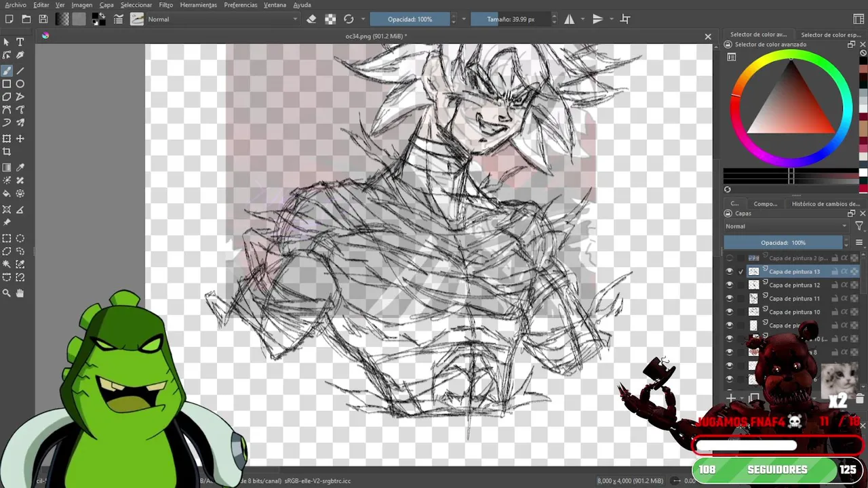Open an existing file via folder icon
This screenshot has width=868, height=488.
(x=26, y=19)
